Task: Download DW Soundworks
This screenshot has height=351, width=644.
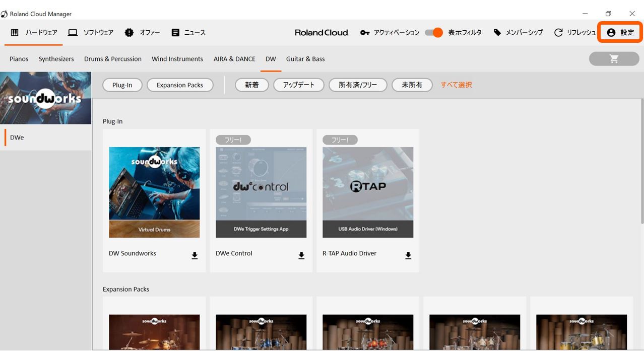Action: coord(195,256)
